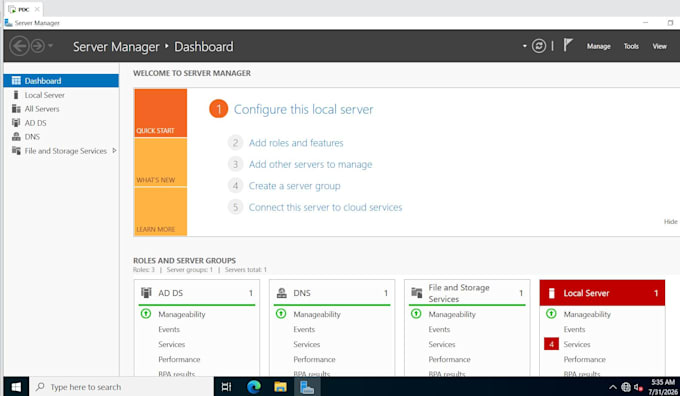This screenshot has width=680, height=396.
Task: Launch Microsoft Edge from the taskbar
Action: pos(254,386)
